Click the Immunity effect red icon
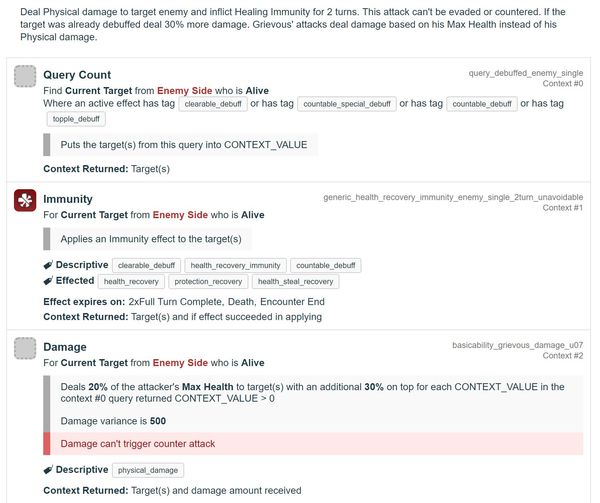This screenshot has width=600, height=503. [x=25, y=200]
